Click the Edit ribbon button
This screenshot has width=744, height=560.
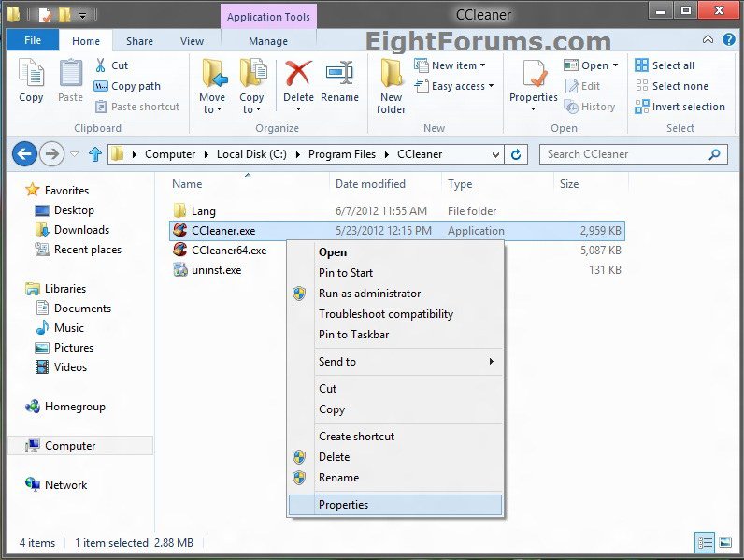(582, 86)
